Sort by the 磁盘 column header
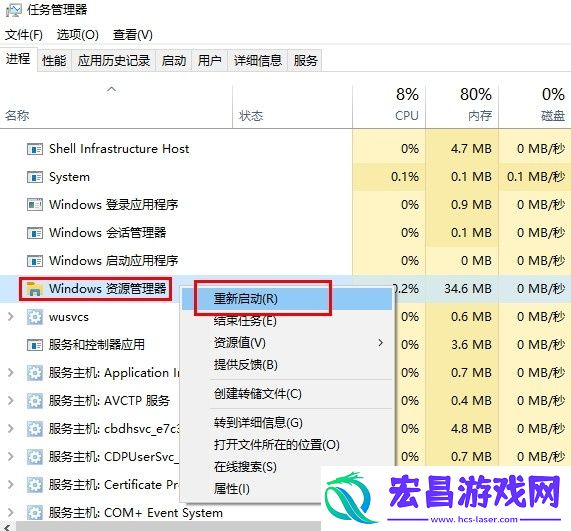 pyautogui.click(x=535, y=106)
